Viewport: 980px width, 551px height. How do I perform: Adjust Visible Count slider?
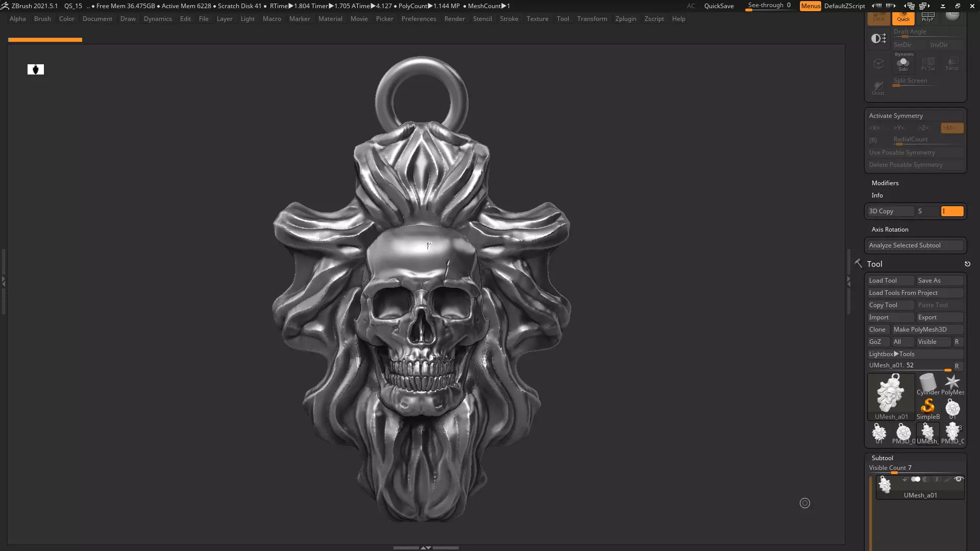(916, 469)
